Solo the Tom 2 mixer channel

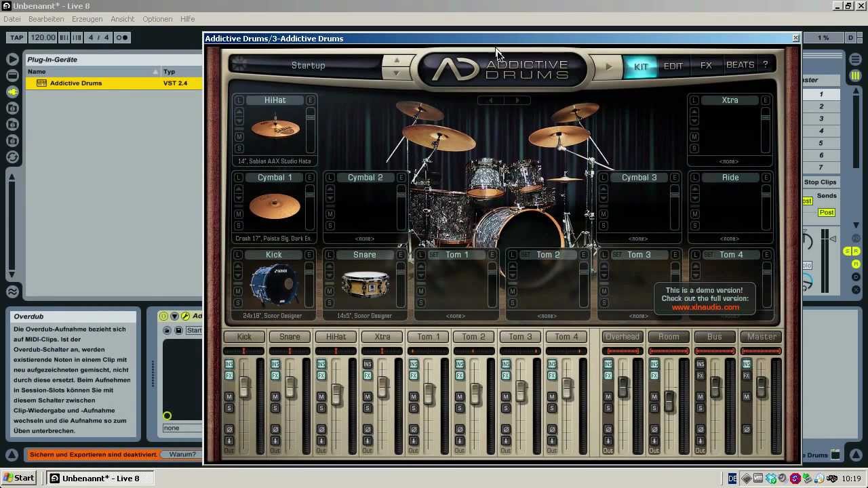coord(460,408)
